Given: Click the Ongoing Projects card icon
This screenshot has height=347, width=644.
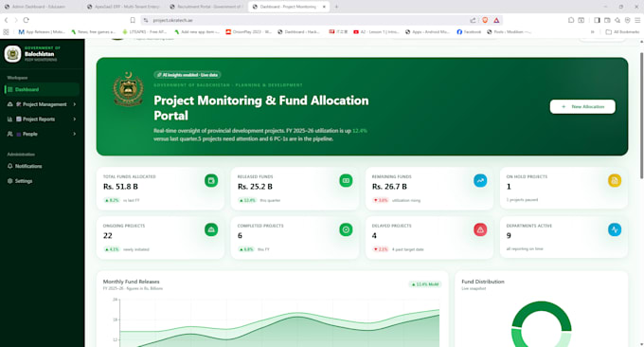Looking at the screenshot, I should (x=211, y=229).
